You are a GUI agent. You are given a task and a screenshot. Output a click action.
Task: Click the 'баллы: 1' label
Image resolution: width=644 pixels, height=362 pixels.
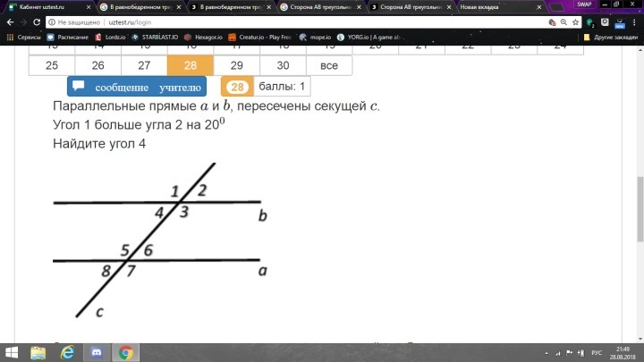(x=282, y=86)
